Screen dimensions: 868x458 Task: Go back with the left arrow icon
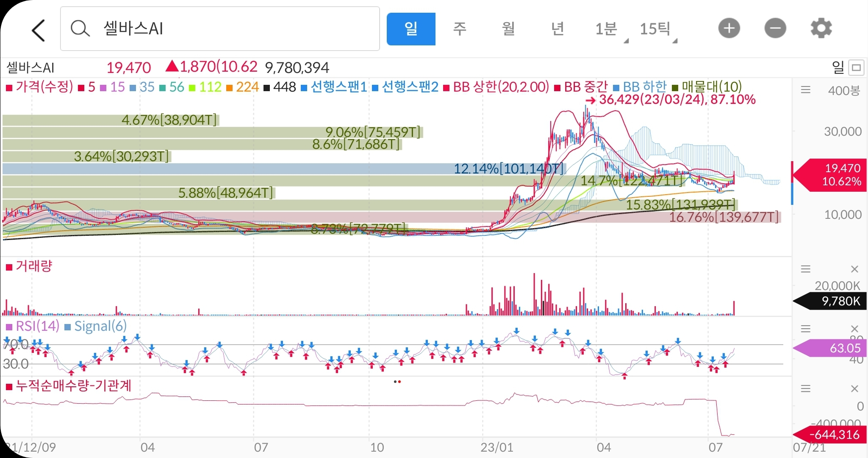point(39,30)
